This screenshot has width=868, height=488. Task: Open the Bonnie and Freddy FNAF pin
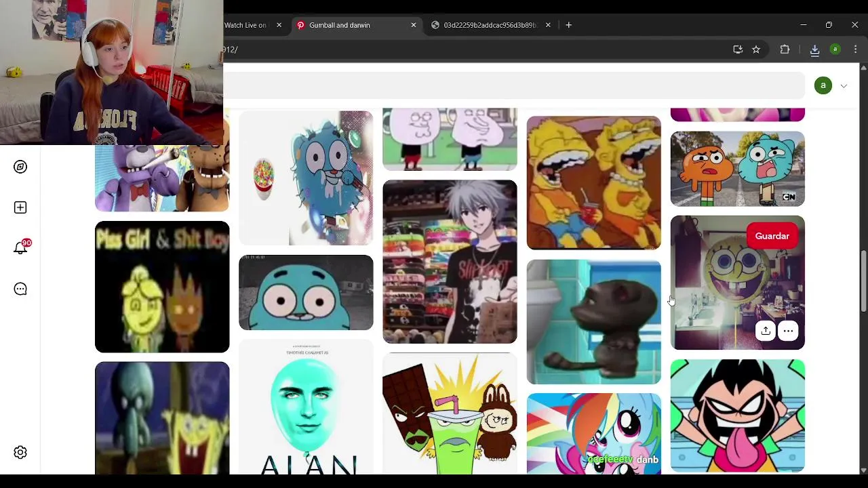click(x=162, y=178)
